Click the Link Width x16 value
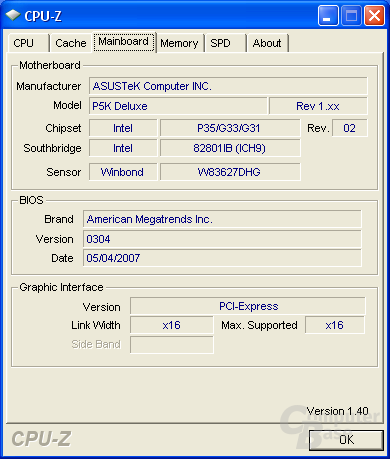The image size is (390, 459). pyautogui.click(x=172, y=325)
